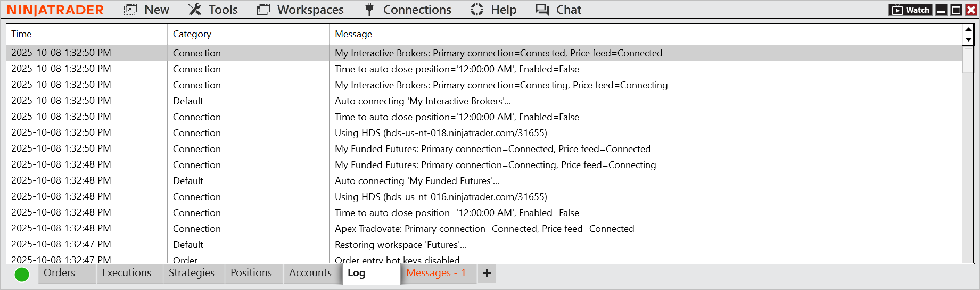This screenshot has width=980, height=290.
Task: Select the Restoring workspace 'Futures' log entry
Action: pyautogui.click(x=400, y=245)
